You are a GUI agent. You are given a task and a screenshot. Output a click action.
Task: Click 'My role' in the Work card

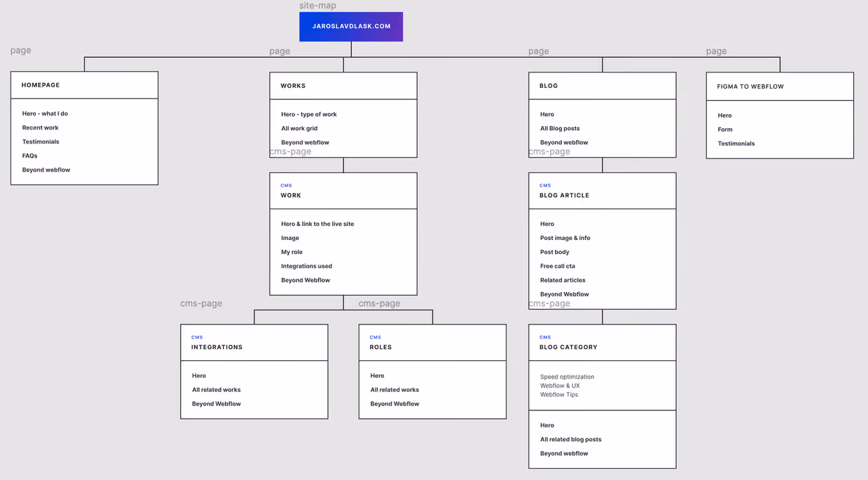[x=292, y=252]
